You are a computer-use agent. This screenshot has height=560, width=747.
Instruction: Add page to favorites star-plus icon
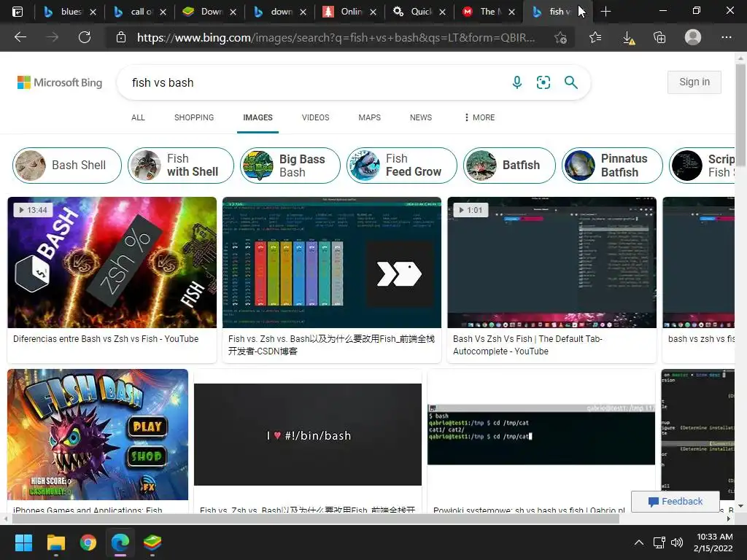point(561,37)
